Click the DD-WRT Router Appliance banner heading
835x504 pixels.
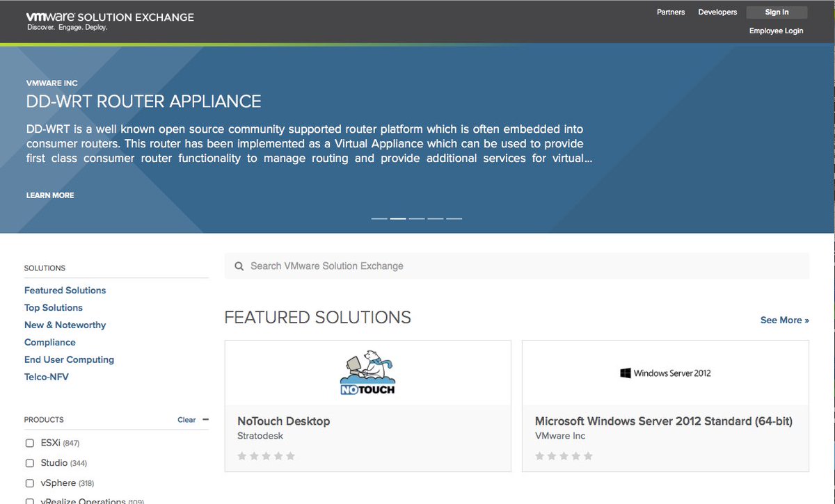[144, 101]
